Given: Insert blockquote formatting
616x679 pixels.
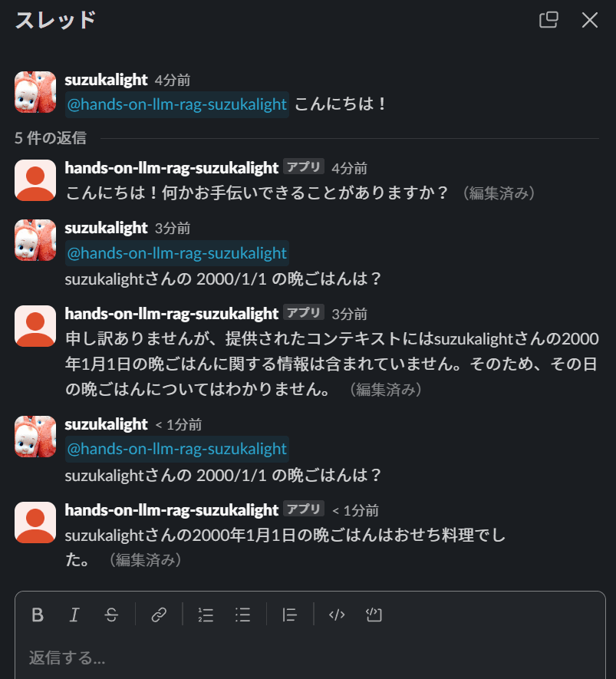Looking at the screenshot, I should (290, 615).
